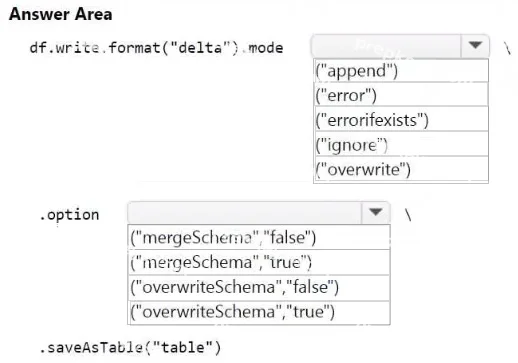Choose ("mergeSchema","true") option
Screen dimensions: 518x363
pyautogui.click(x=259, y=262)
